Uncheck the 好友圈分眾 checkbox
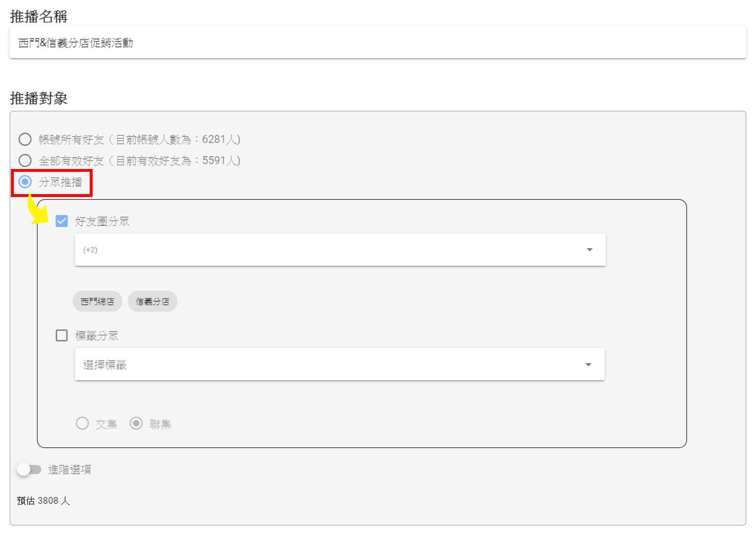Image resolution: width=756 pixels, height=534 pixels. pyautogui.click(x=62, y=221)
